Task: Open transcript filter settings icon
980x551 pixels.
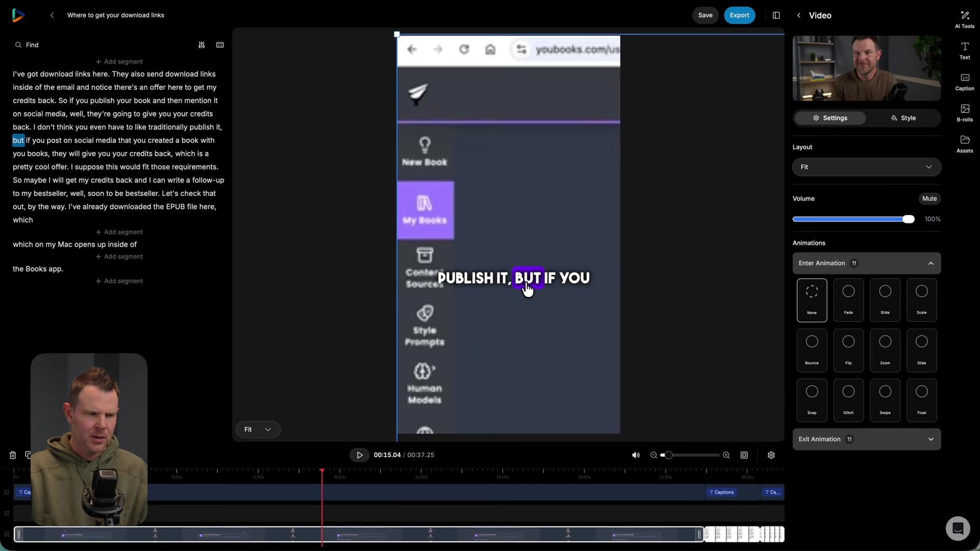Action: point(202,45)
